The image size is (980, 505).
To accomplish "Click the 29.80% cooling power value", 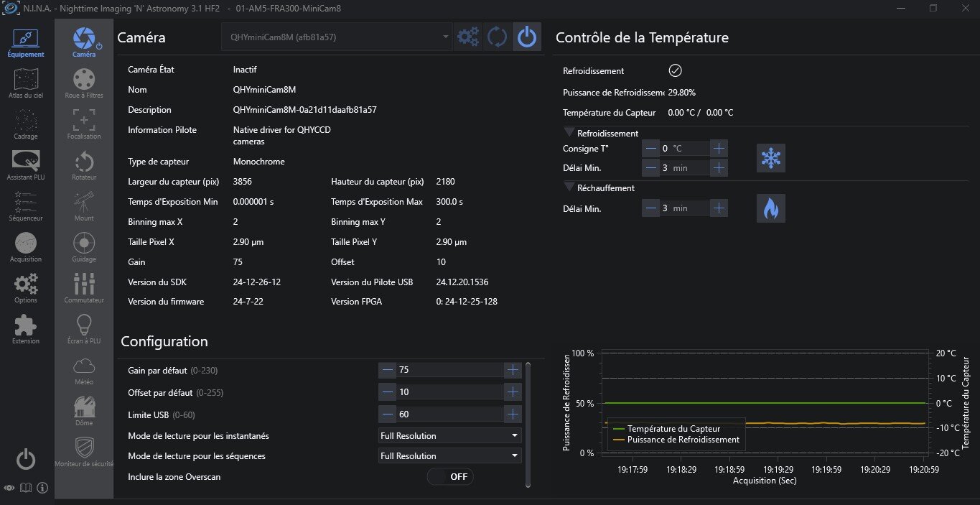I will (681, 93).
